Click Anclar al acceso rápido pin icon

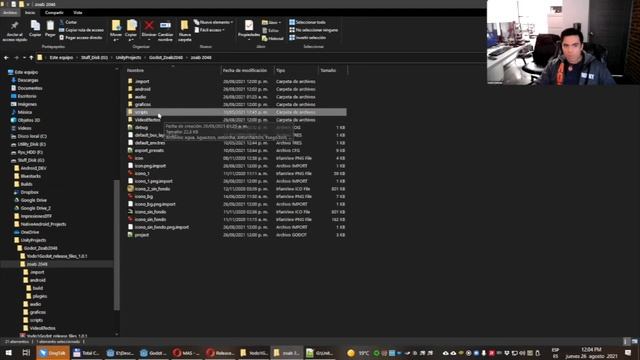tap(15, 27)
